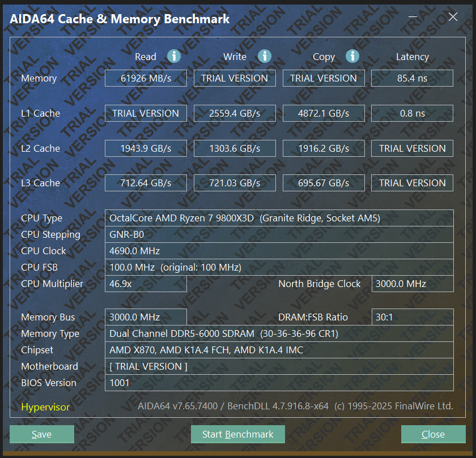Click DRAM:FSB Ratio value 30:1
The width and height of the screenshot is (476, 458).
click(413, 317)
